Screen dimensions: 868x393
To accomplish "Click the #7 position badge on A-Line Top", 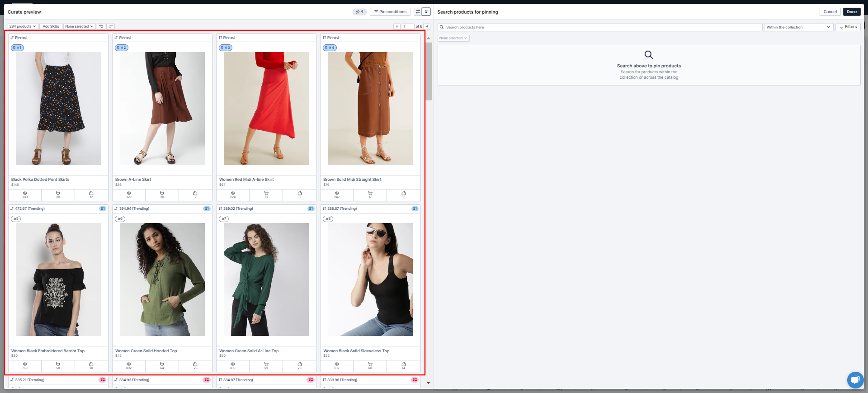I will pyautogui.click(x=224, y=219).
